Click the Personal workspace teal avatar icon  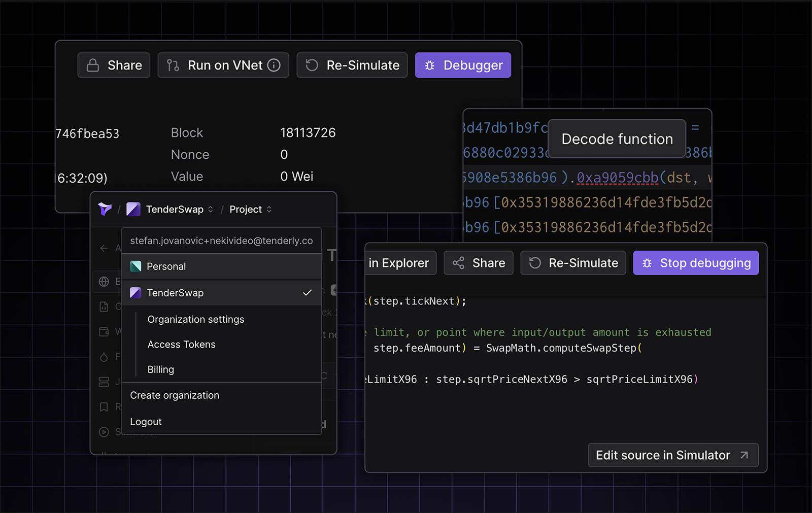(x=136, y=266)
